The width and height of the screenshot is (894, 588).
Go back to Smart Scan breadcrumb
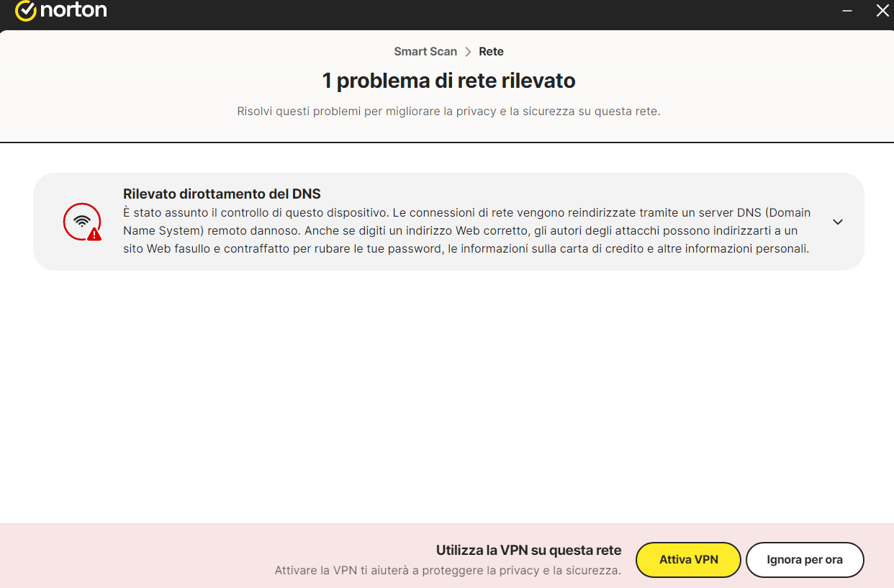coord(425,52)
